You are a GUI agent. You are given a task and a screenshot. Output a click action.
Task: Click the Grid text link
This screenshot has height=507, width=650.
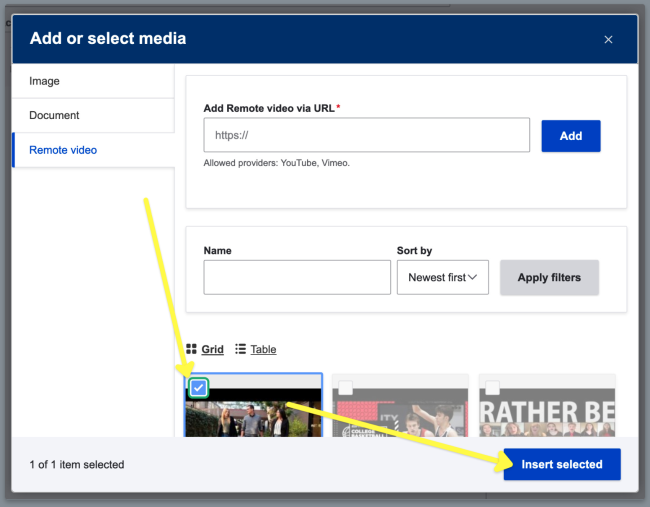212,349
